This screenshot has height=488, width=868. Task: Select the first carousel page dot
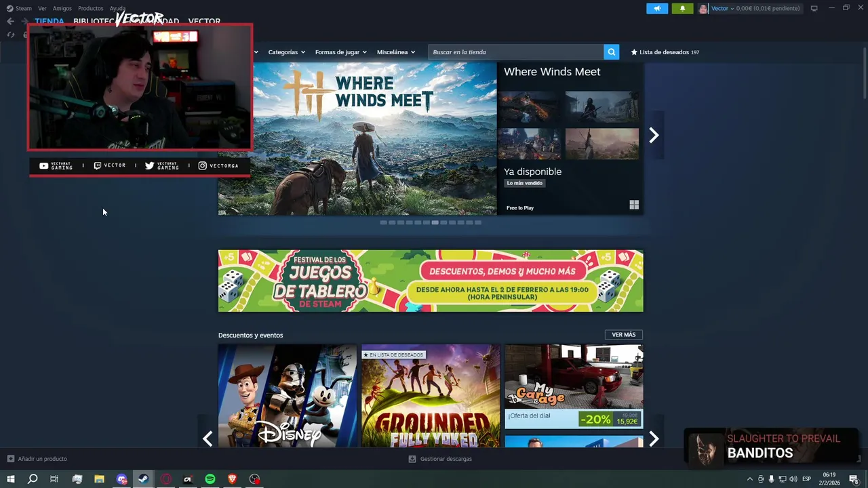pyautogui.click(x=383, y=222)
